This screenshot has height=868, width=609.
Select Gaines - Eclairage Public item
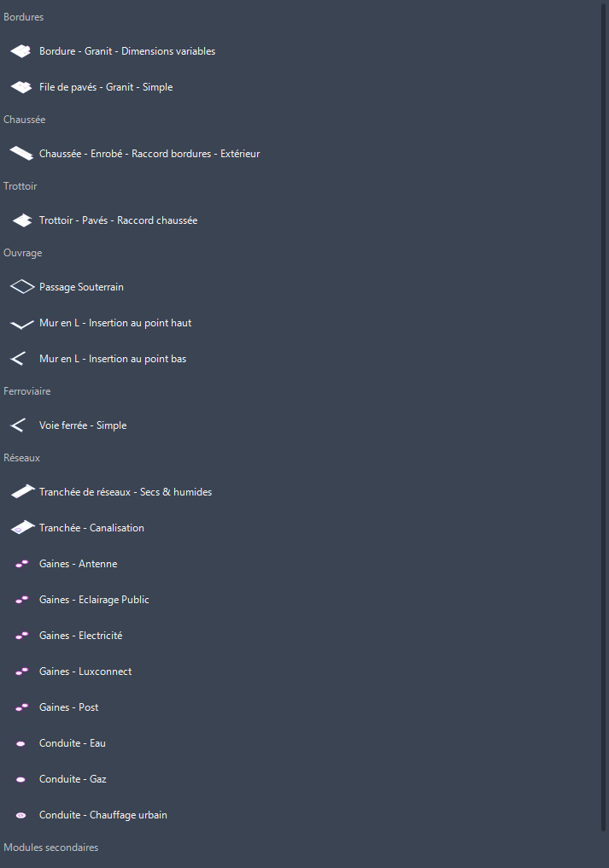[x=94, y=600]
